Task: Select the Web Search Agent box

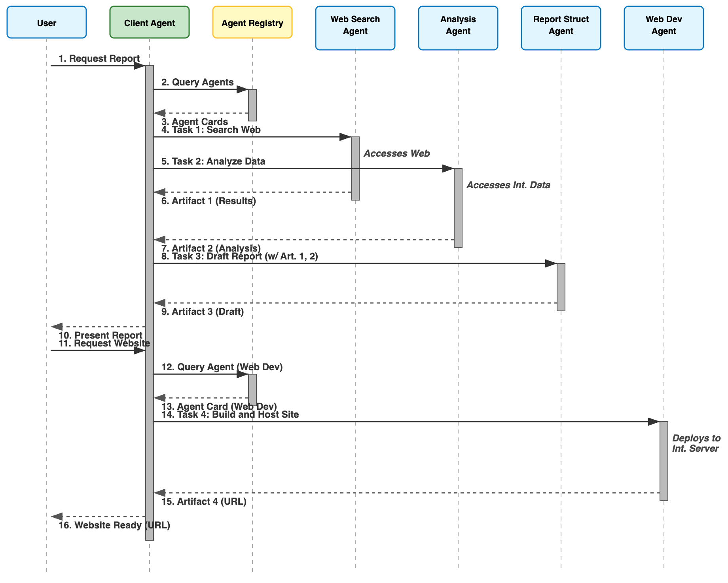Action: tap(355, 28)
